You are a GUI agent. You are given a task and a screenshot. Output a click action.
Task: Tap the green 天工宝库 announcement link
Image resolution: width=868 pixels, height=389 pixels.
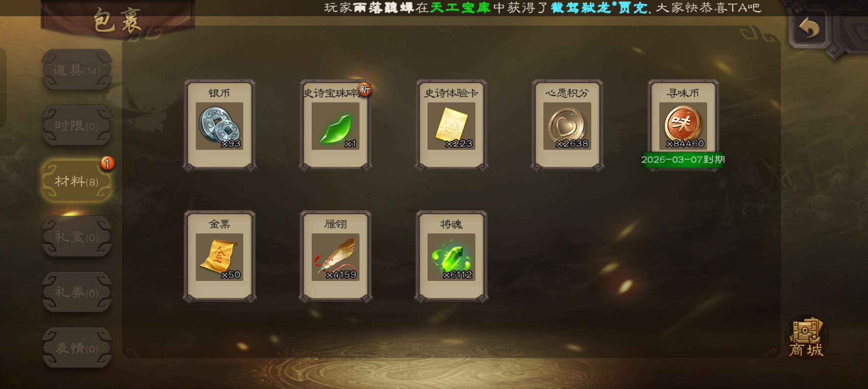click(x=460, y=8)
